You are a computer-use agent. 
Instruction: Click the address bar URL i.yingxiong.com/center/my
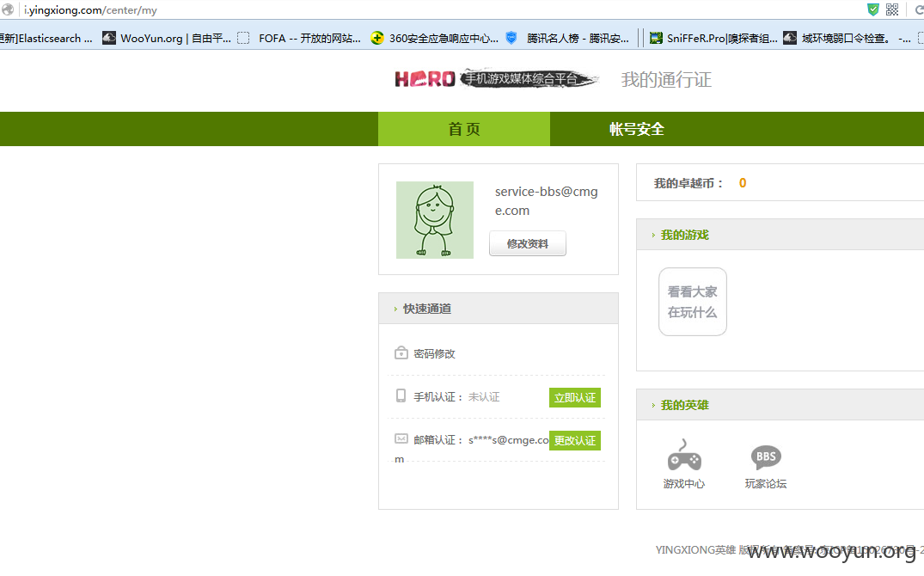pyautogui.click(x=90, y=10)
